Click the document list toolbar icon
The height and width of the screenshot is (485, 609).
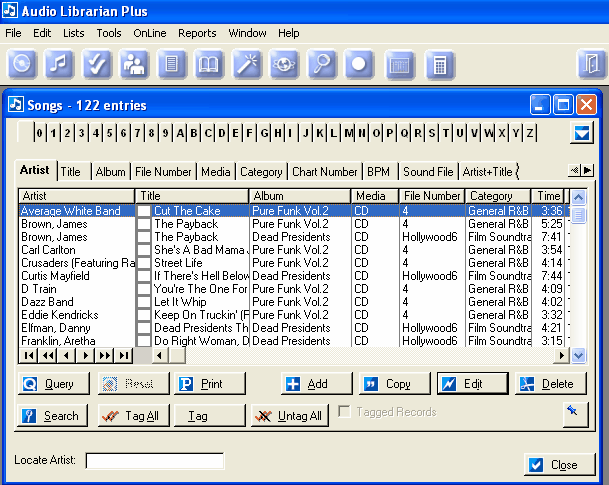pos(172,64)
